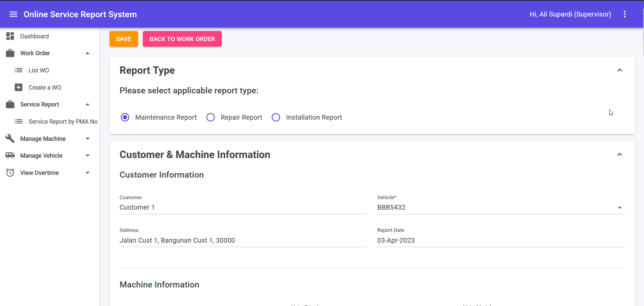Collapse the Work Order menu arrow
The image size is (644, 306).
coord(88,53)
